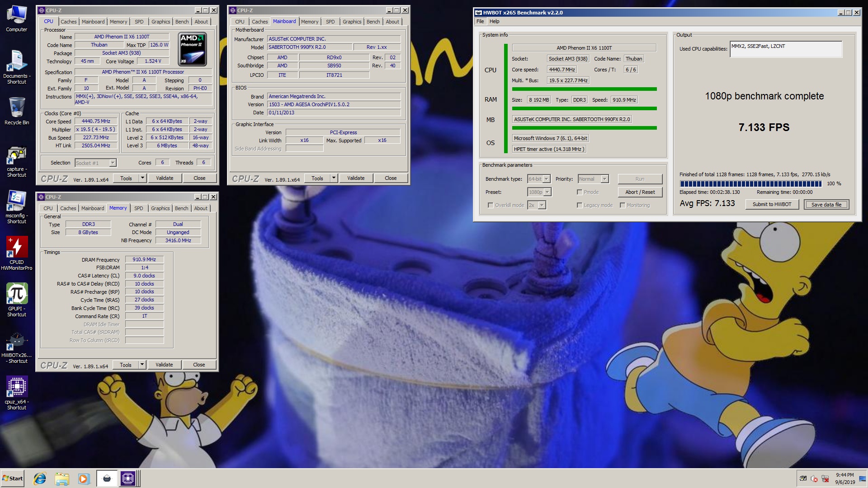Toggle the Overkill mode checkbox
The width and height of the screenshot is (868, 488).
click(491, 205)
